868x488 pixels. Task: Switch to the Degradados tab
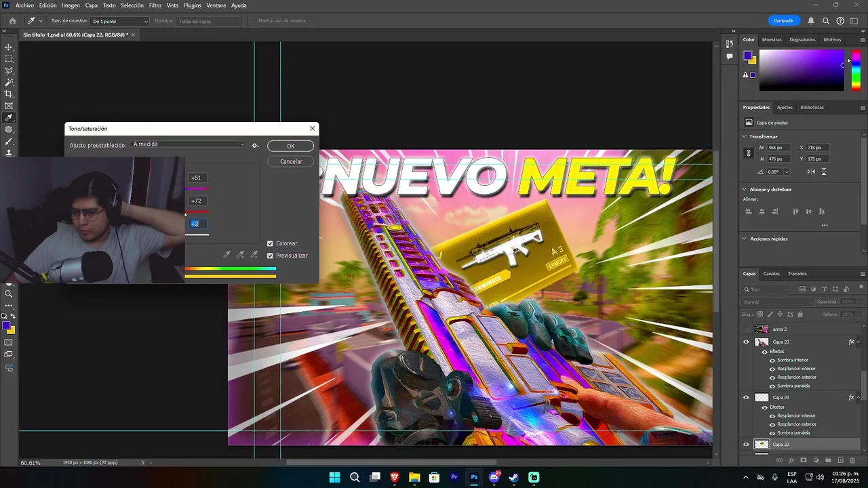[x=802, y=39]
